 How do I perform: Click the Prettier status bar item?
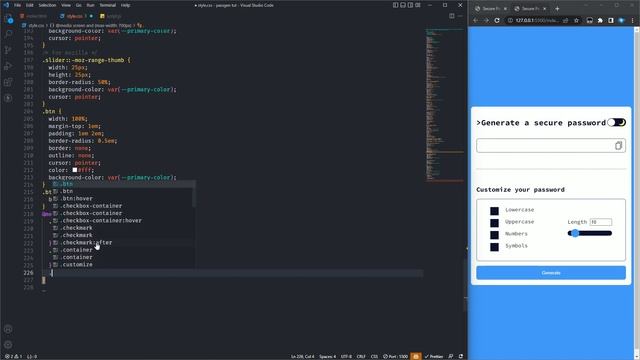(x=433, y=356)
